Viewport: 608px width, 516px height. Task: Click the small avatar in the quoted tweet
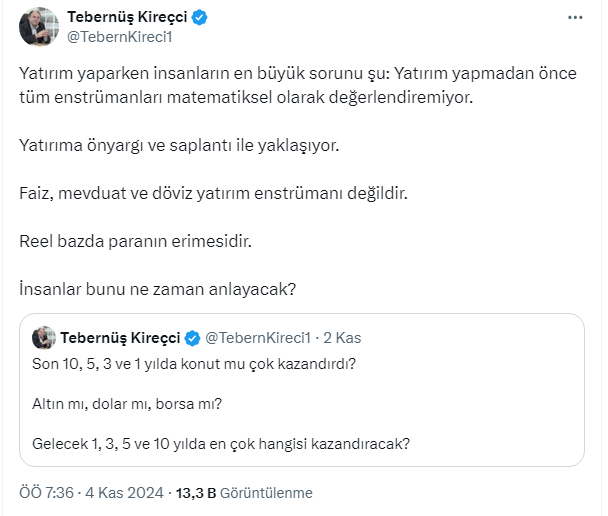point(44,337)
